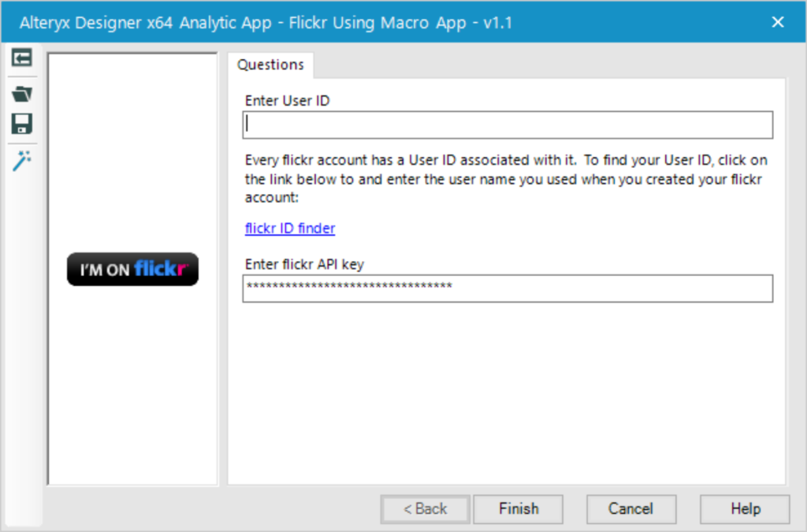Focus the Enter User ID field
The width and height of the screenshot is (807, 532).
coord(508,125)
